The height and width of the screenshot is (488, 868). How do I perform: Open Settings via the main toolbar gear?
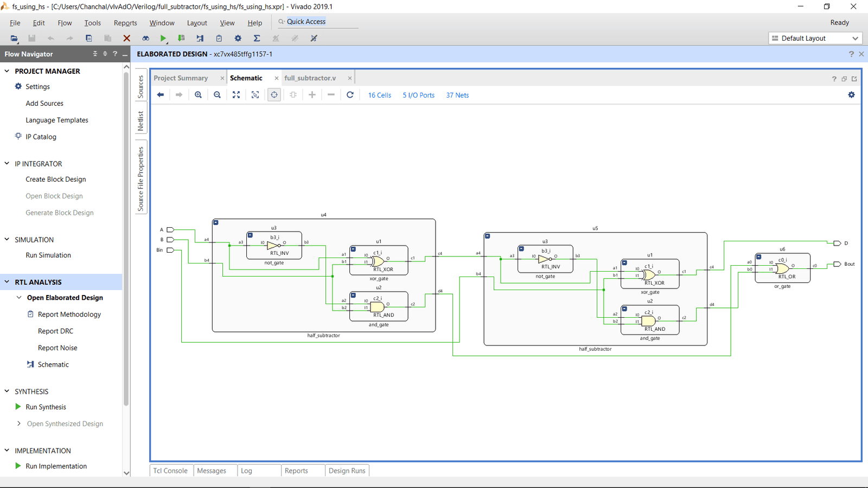coord(238,38)
